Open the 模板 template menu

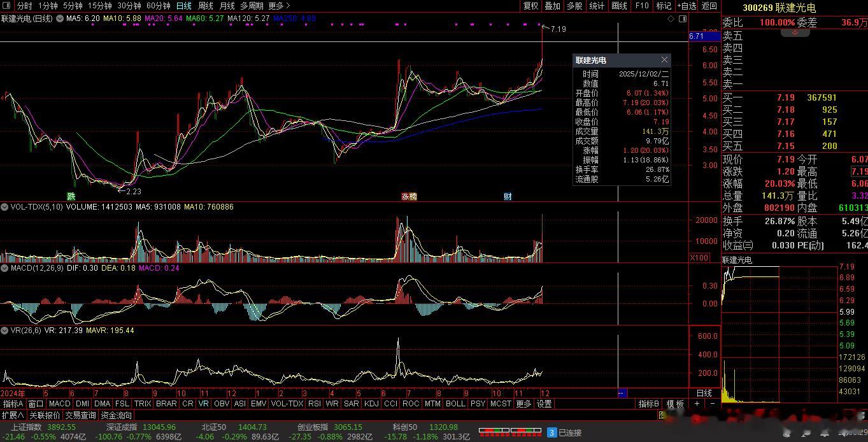point(675,404)
